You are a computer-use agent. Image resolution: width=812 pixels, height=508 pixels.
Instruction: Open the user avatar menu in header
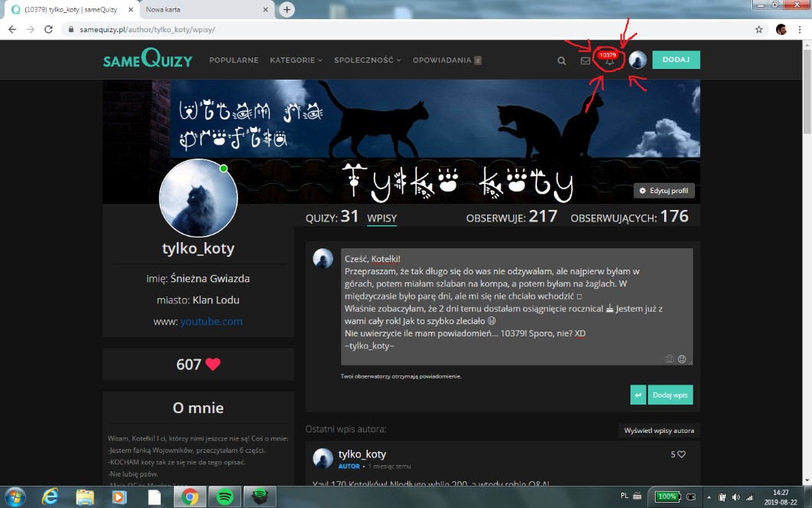637,61
